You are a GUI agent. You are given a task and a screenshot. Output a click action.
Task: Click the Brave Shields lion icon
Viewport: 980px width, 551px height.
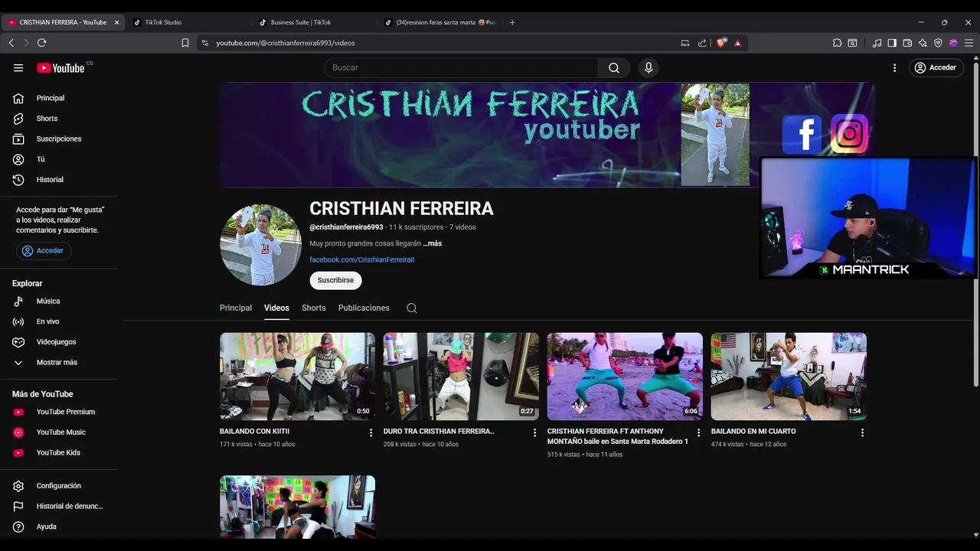[x=720, y=43]
